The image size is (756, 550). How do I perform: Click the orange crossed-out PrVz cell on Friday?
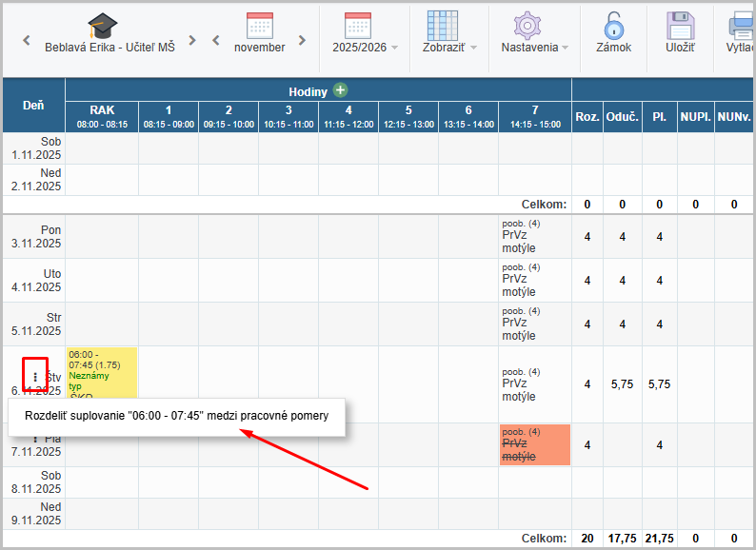[x=534, y=444]
